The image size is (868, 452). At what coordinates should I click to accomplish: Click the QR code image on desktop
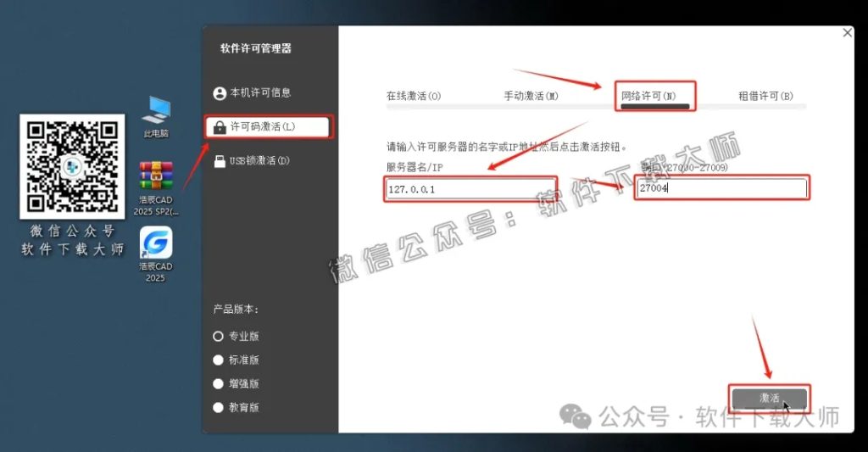(72, 167)
